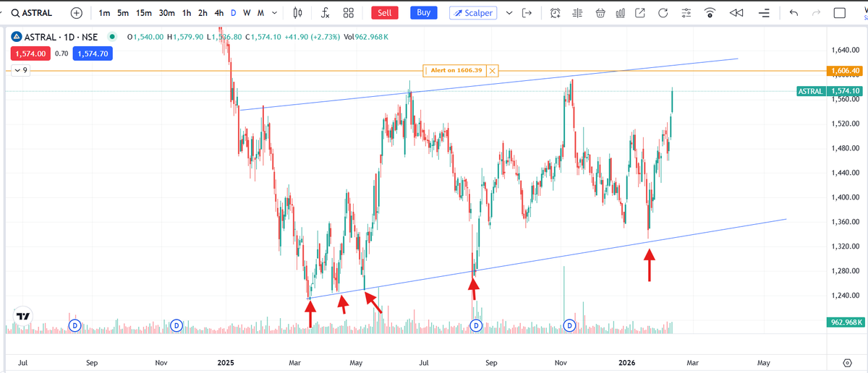Click the 962.968K volume label
Screen dimensions: 868x373
[x=844, y=322]
